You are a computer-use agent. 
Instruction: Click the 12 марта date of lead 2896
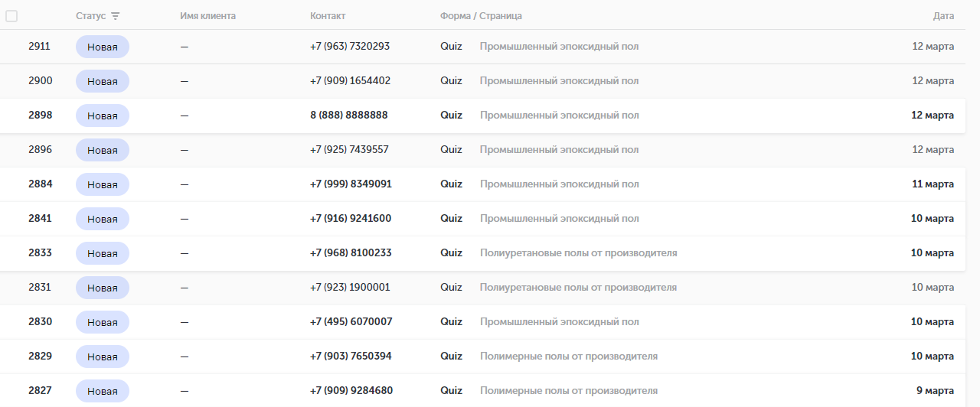[x=933, y=149]
